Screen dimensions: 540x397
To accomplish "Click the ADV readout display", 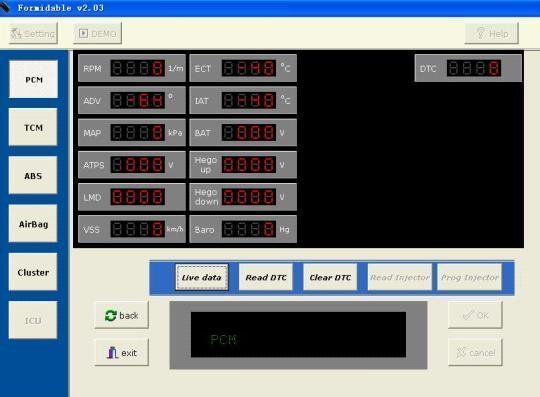I will click(x=137, y=101).
